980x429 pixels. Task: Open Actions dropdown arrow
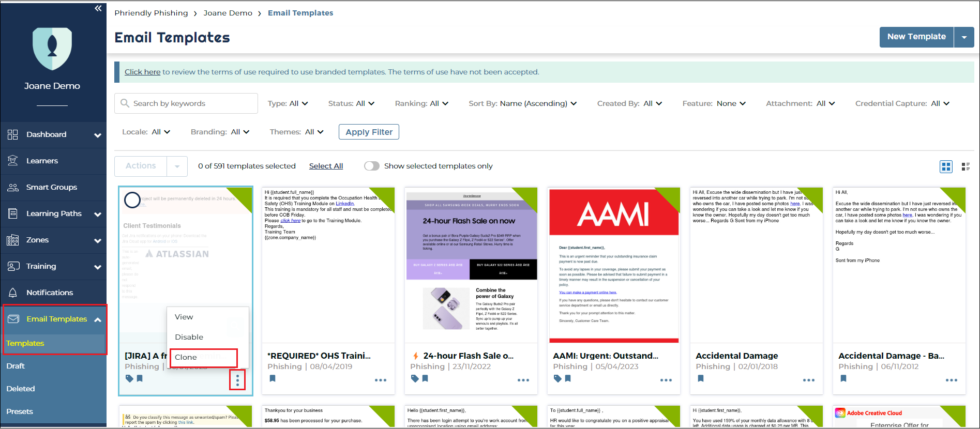[177, 166]
